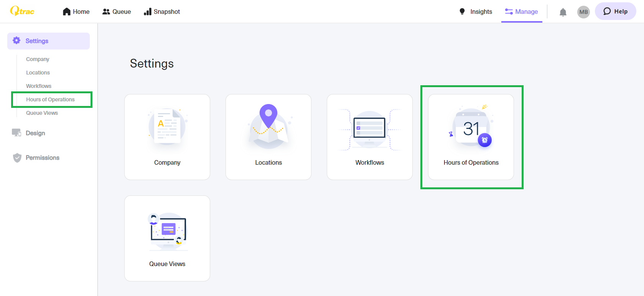Select Hours of Operations in the sidebar
Viewport: 644px width, 296px height.
click(x=50, y=99)
